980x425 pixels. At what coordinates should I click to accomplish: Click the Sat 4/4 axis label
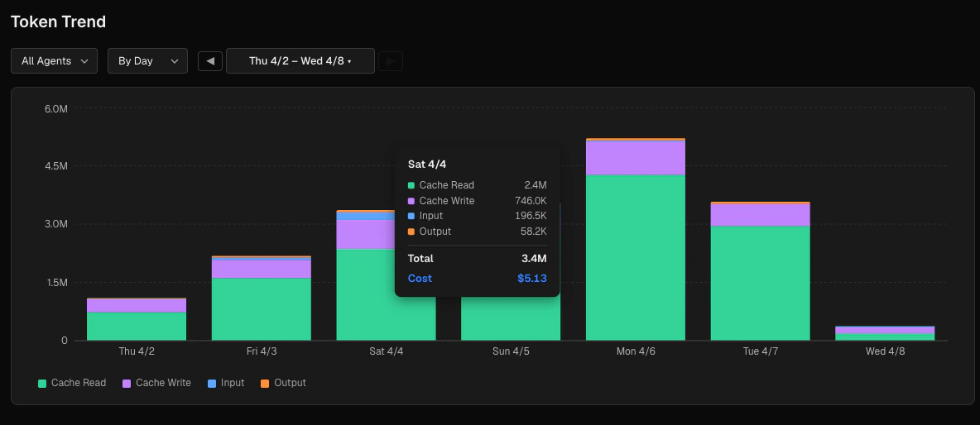[x=387, y=351]
